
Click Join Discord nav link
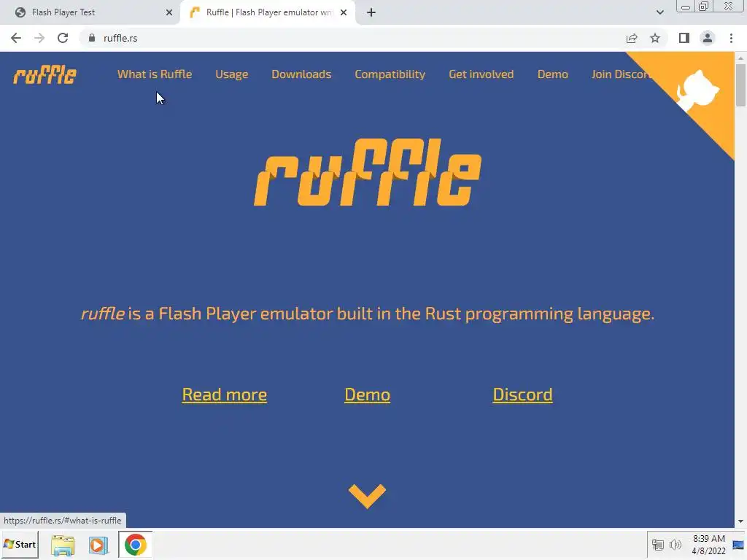coord(620,74)
